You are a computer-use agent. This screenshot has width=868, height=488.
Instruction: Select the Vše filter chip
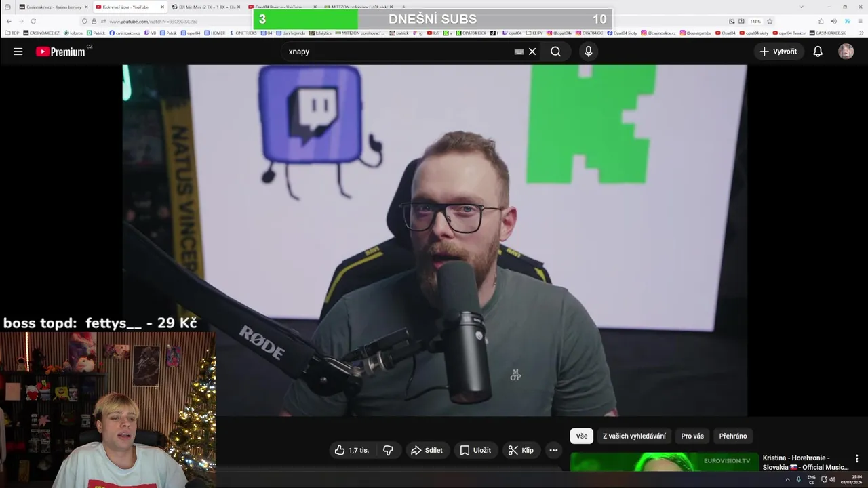582,436
